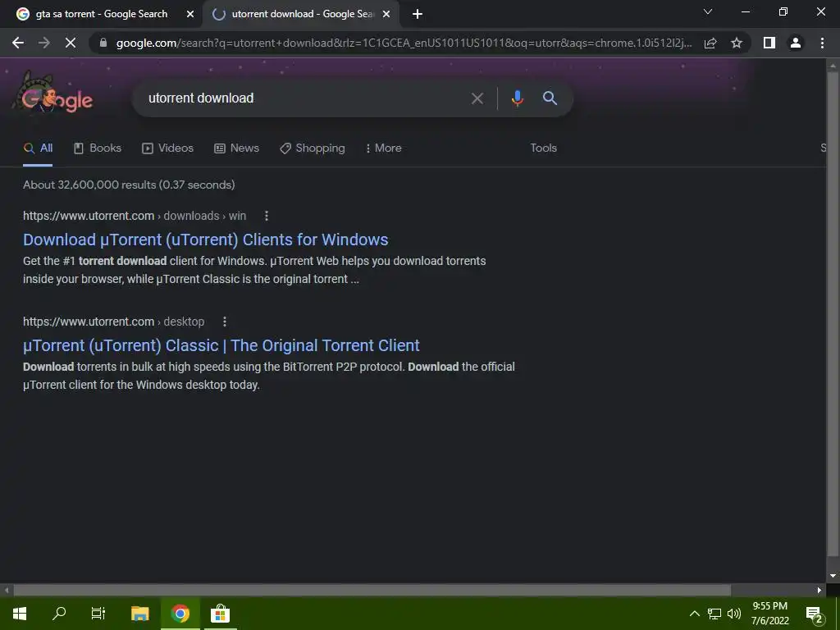Viewport: 840px width, 630px height.
Task: Switch to the 'gta sa torrent' tab
Action: tap(101, 14)
